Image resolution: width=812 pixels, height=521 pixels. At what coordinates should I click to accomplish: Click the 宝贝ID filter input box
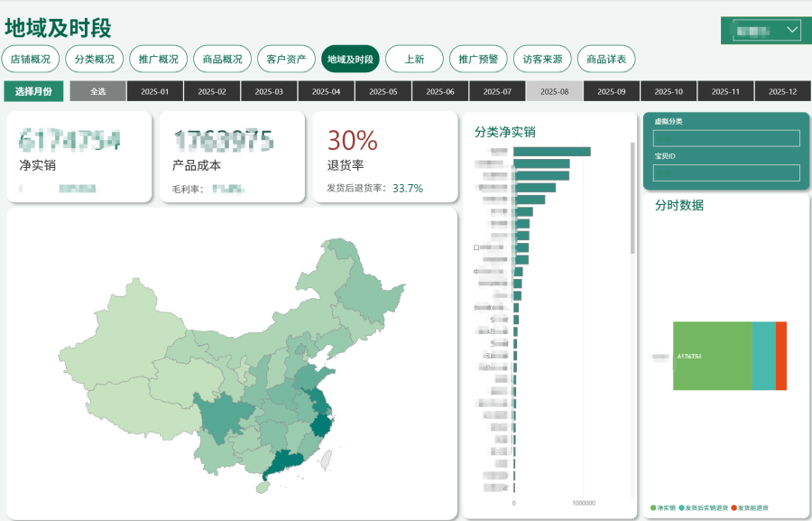[x=726, y=172]
